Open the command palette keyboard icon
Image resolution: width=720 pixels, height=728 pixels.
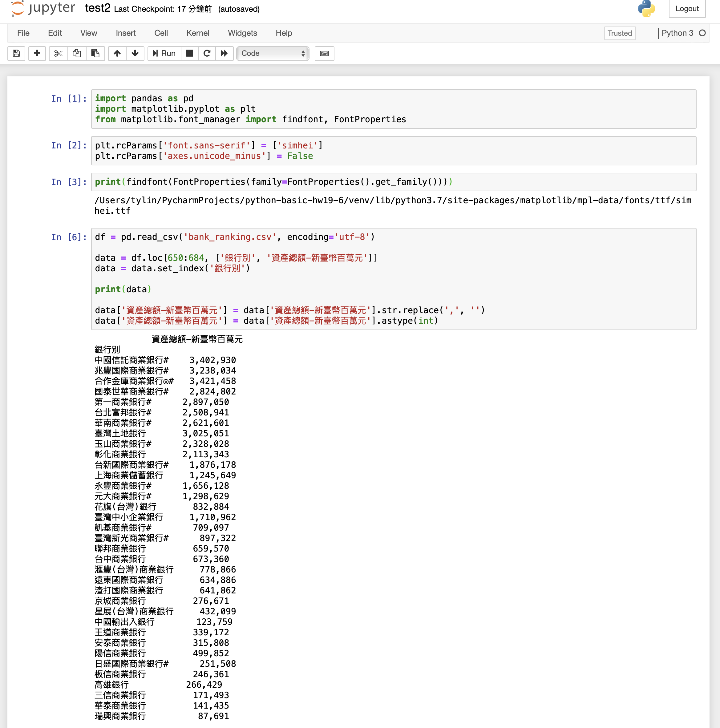[x=324, y=53]
